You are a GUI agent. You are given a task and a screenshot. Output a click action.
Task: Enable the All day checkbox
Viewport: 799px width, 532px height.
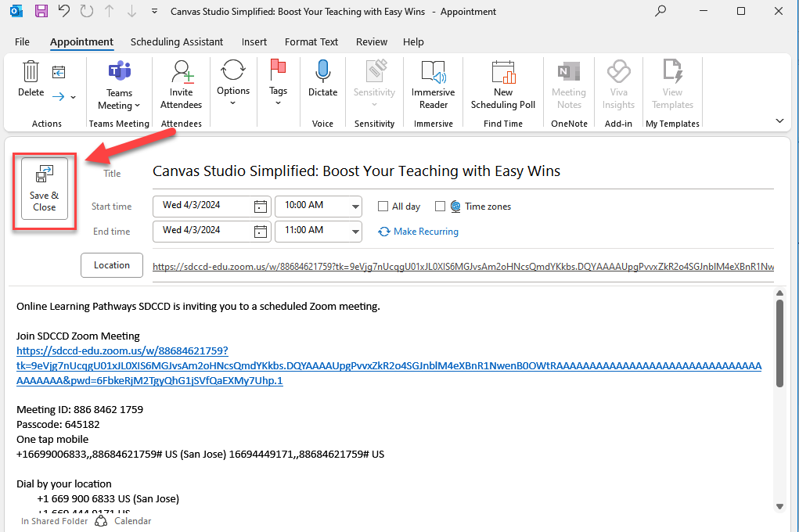[x=383, y=207]
